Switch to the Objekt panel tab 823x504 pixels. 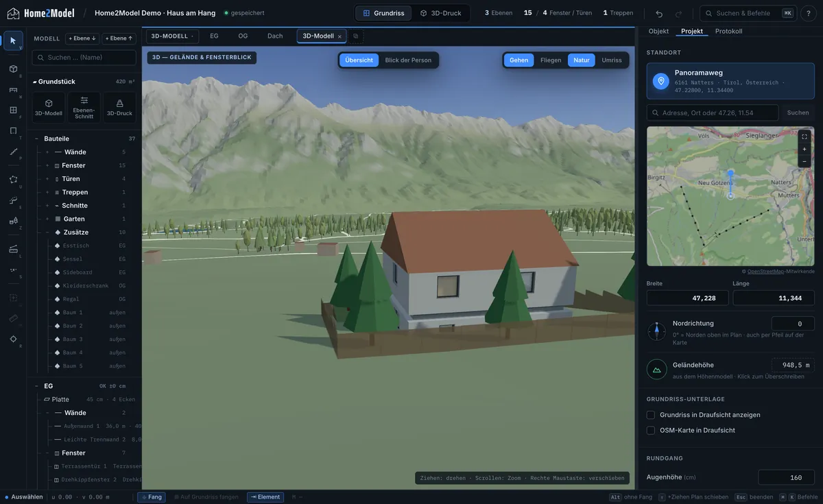pyautogui.click(x=658, y=32)
